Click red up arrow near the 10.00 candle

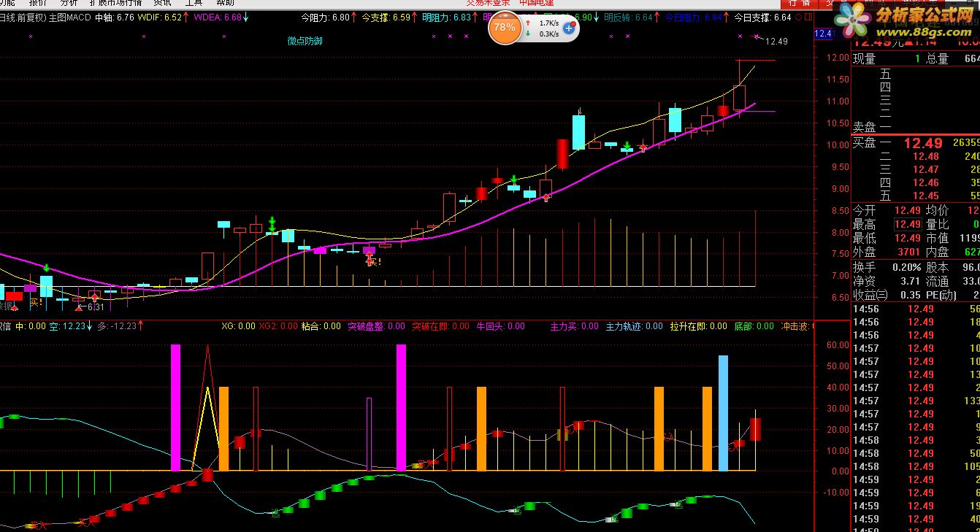643,148
